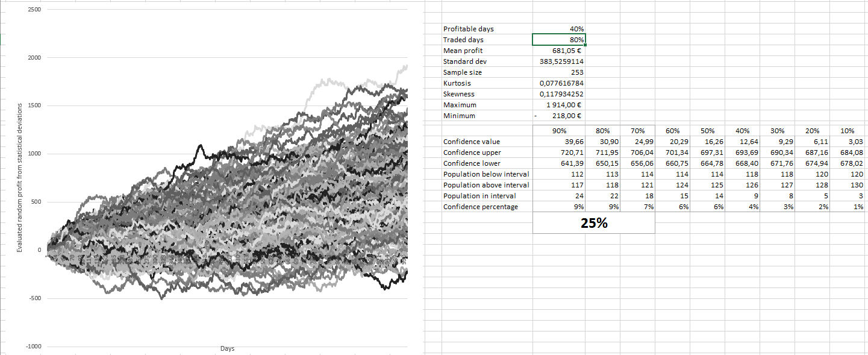
Task: Select the 'Maximum' label cell
Action: point(487,105)
